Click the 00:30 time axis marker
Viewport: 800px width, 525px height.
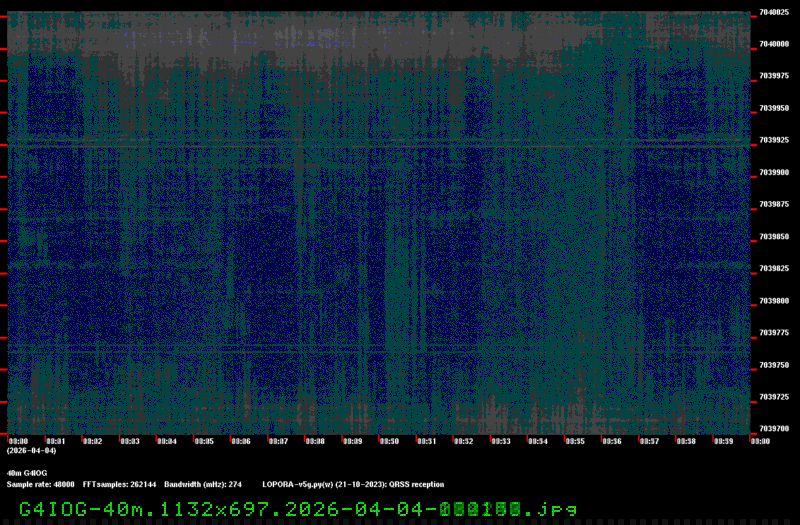18,441
